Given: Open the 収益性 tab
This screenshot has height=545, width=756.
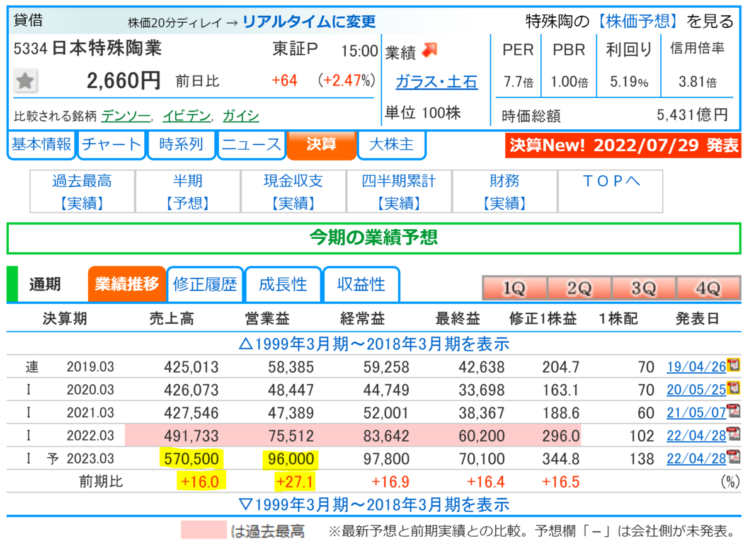Looking at the screenshot, I should coord(361,284).
